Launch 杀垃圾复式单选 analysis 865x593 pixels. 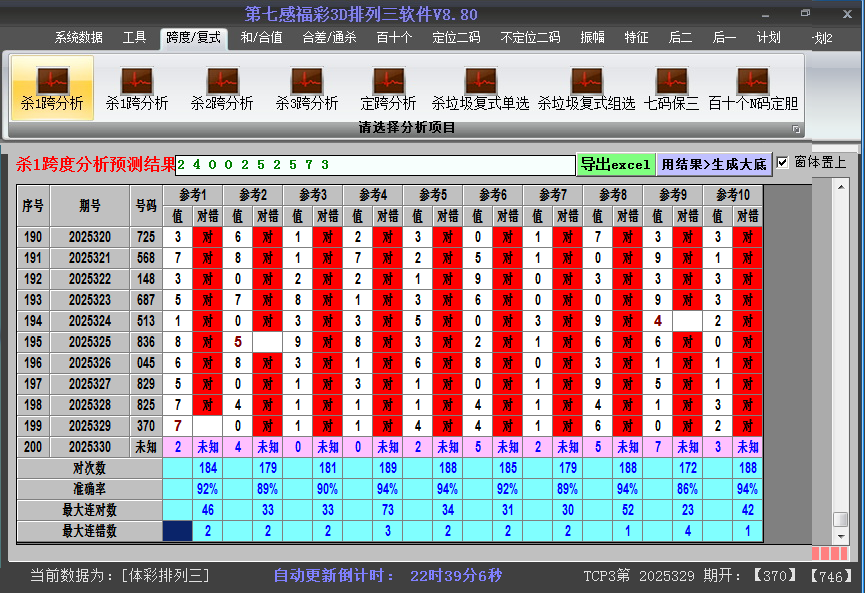tap(480, 88)
